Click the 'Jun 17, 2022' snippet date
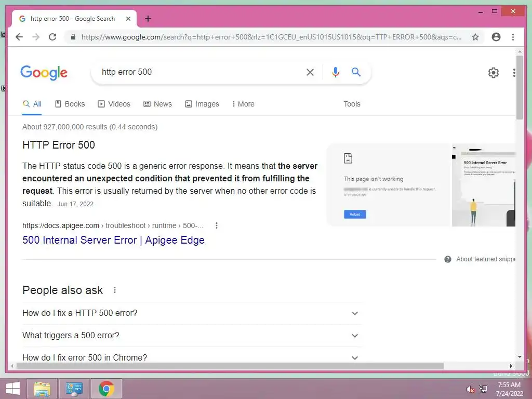532x399 pixels. tap(75, 204)
